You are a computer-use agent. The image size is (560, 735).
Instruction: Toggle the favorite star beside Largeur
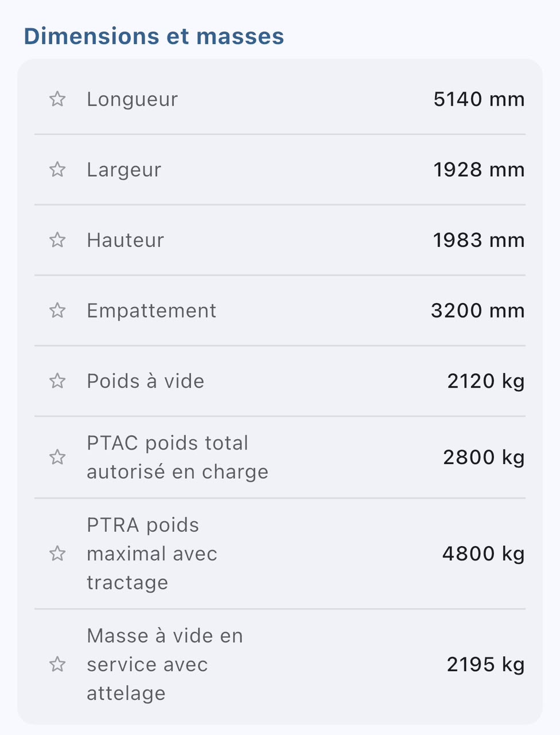[57, 169]
